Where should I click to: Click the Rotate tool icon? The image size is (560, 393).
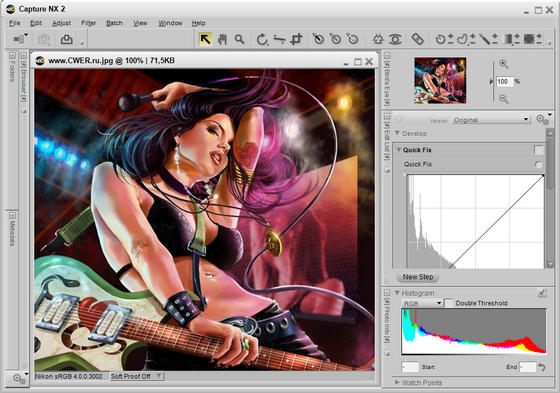tap(262, 39)
